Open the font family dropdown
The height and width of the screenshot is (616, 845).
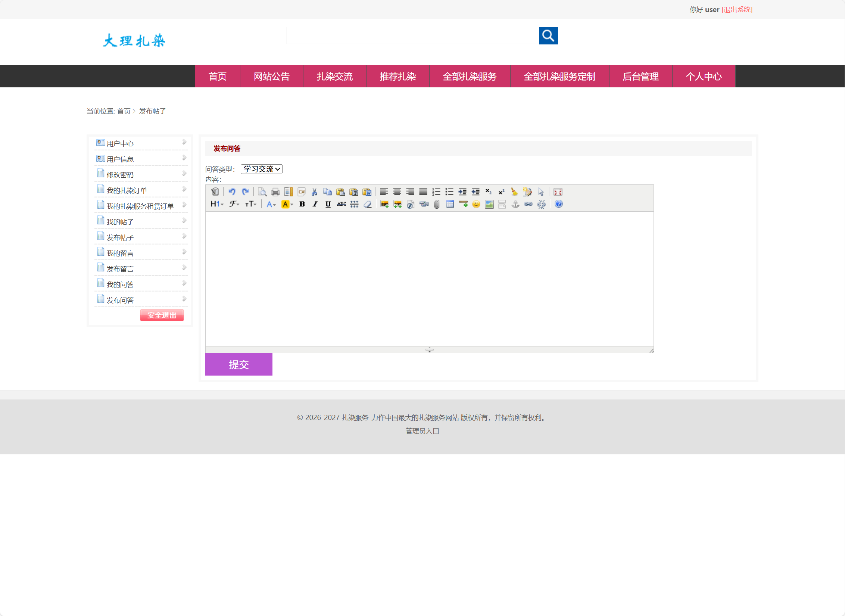(234, 204)
